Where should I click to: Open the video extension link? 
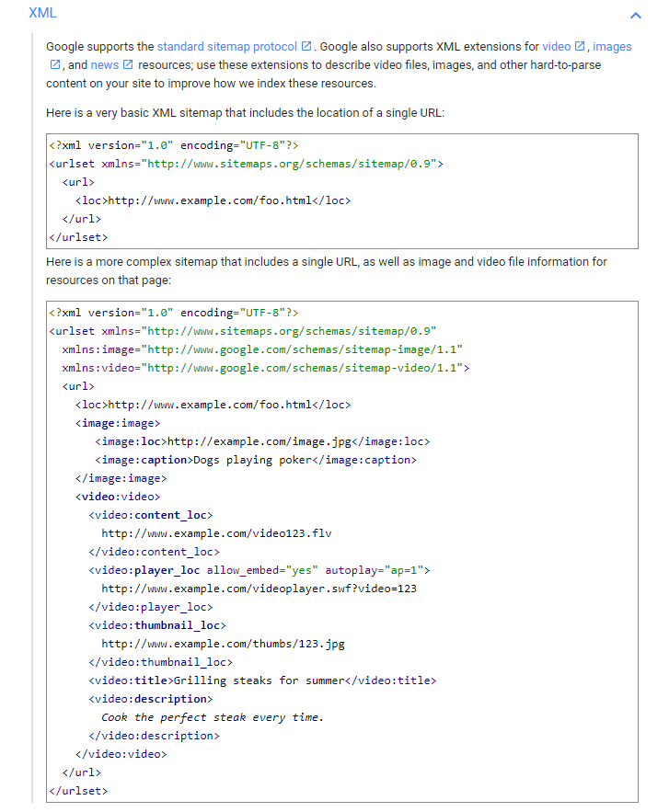(556, 47)
